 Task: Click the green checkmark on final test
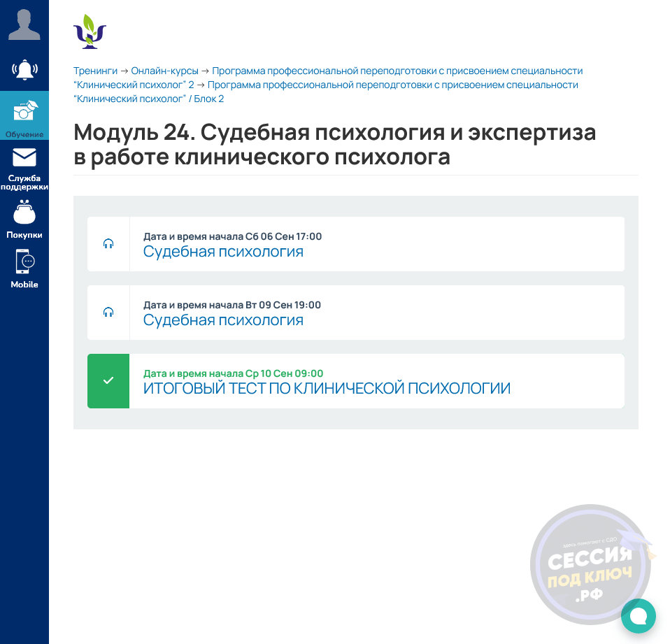[108, 381]
